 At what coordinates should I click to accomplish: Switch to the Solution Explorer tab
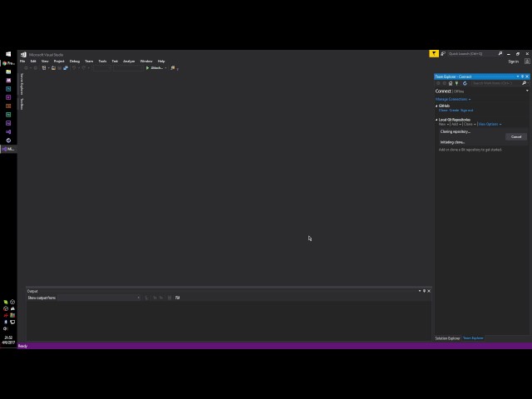[x=447, y=338]
